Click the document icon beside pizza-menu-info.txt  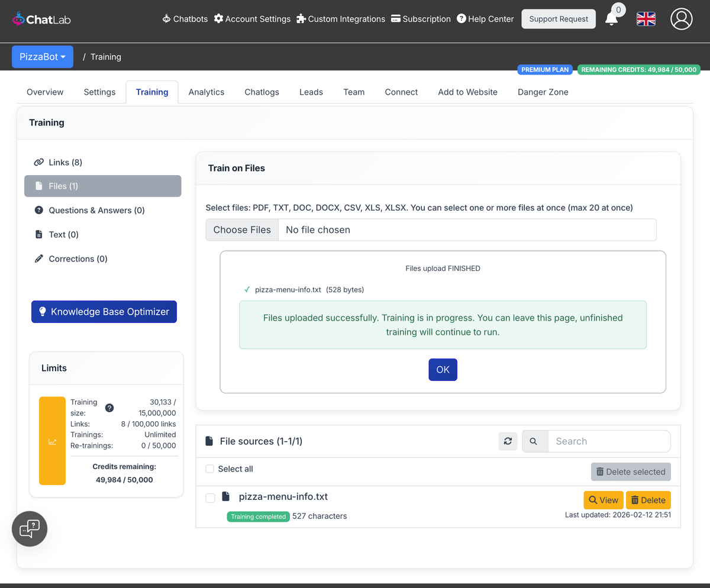(225, 496)
